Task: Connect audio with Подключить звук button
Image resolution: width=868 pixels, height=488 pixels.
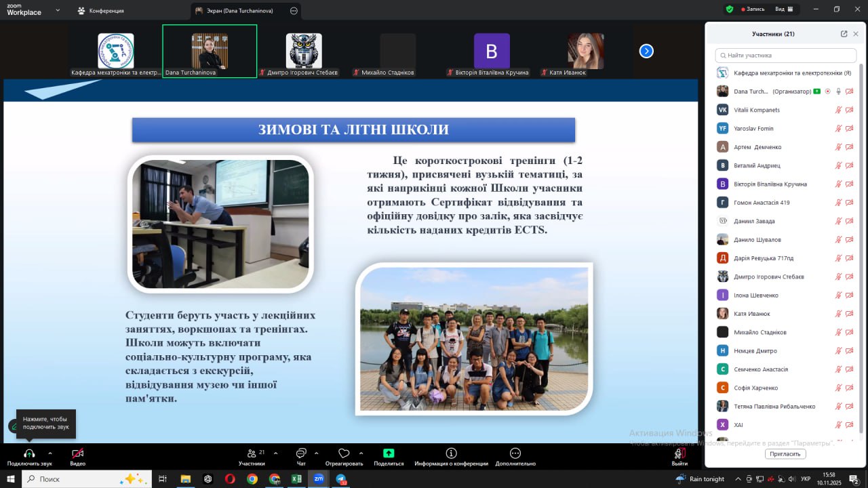Action: [29, 453]
